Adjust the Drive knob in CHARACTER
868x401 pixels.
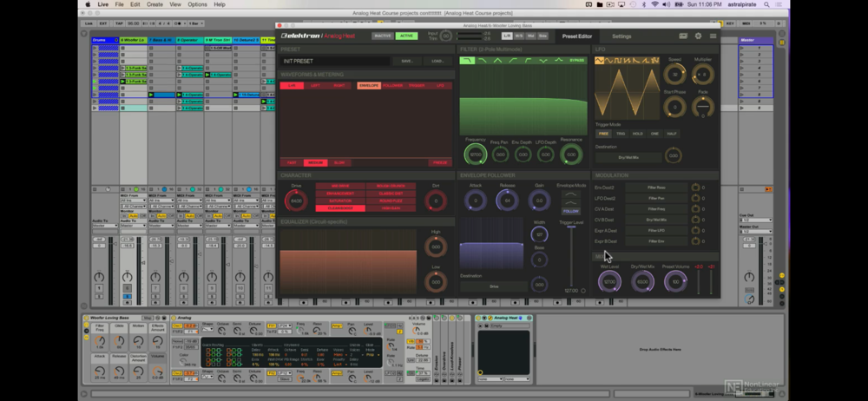(x=296, y=201)
